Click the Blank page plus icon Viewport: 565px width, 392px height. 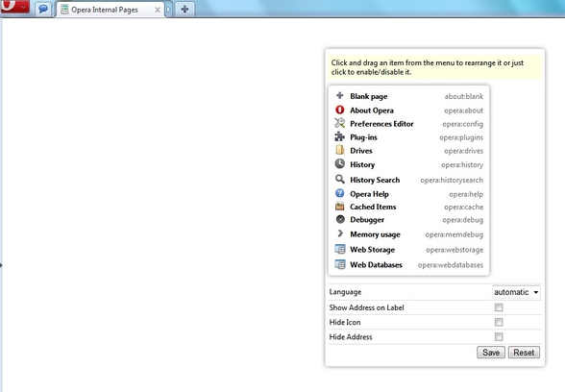point(339,95)
